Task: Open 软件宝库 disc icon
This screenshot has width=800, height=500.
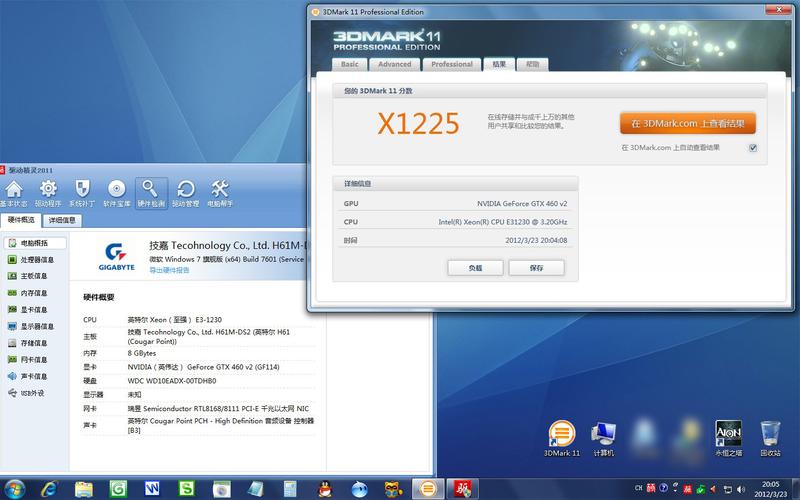Action: (x=117, y=193)
